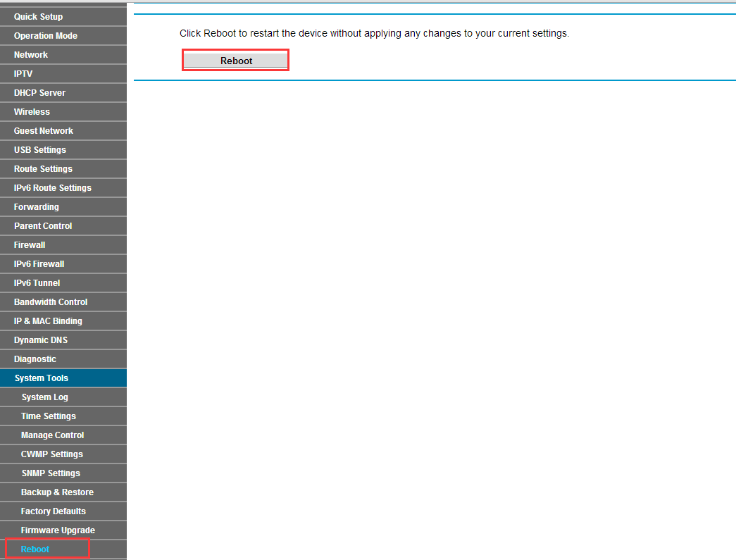Select Operation Mode menu item

[63, 36]
